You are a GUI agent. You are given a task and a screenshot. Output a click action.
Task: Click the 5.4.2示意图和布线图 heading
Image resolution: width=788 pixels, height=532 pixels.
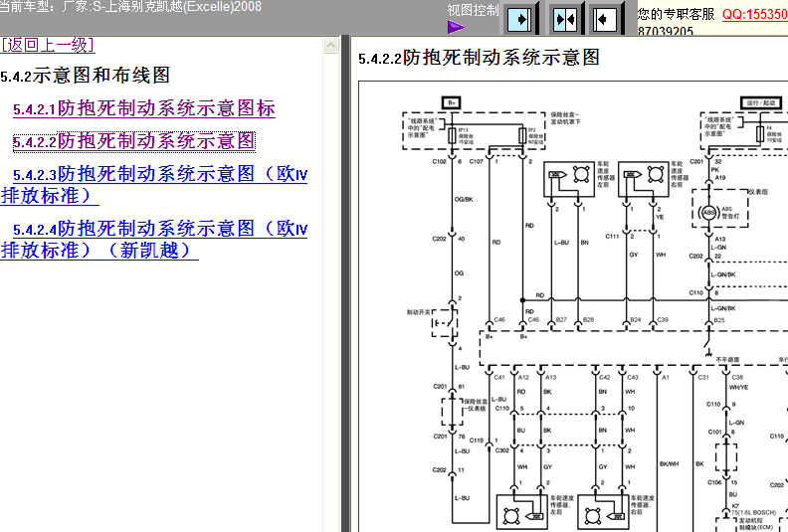[x=85, y=76]
